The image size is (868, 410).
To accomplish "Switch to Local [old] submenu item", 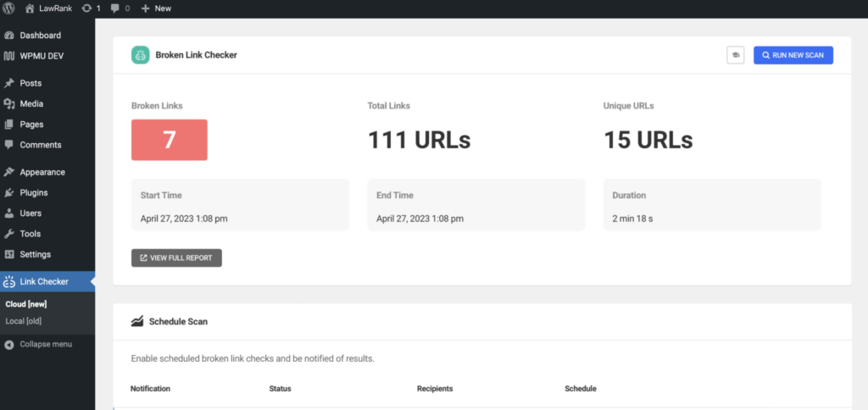I will point(23,321).
